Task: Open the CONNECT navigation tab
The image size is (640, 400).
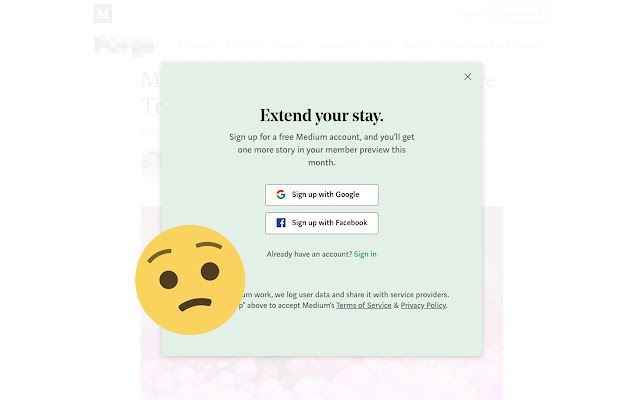Action: pos(338,45)
